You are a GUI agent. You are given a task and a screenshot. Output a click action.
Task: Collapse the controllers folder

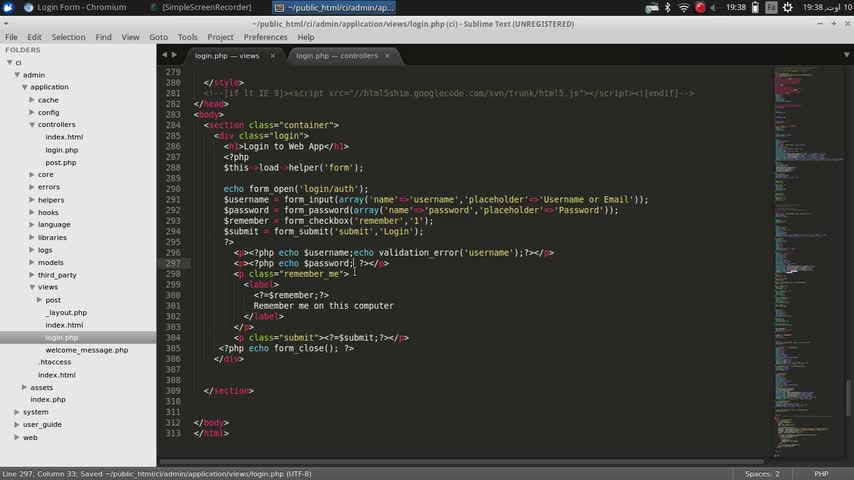[x=32, y=124]
